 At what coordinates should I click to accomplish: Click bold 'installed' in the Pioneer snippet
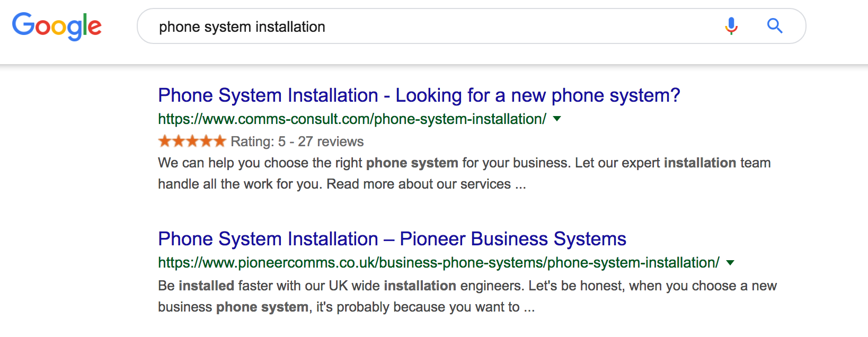click(207, 286)
